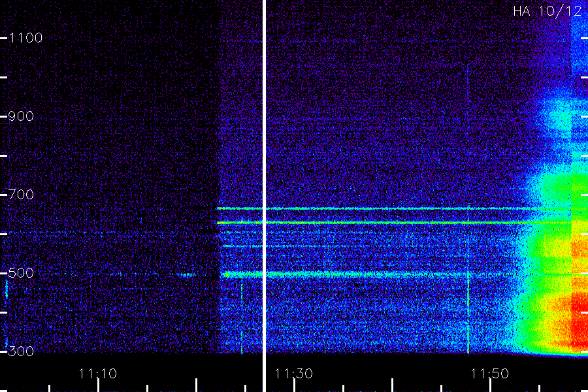Click the 11:10 time axis label

pos(98,374)
